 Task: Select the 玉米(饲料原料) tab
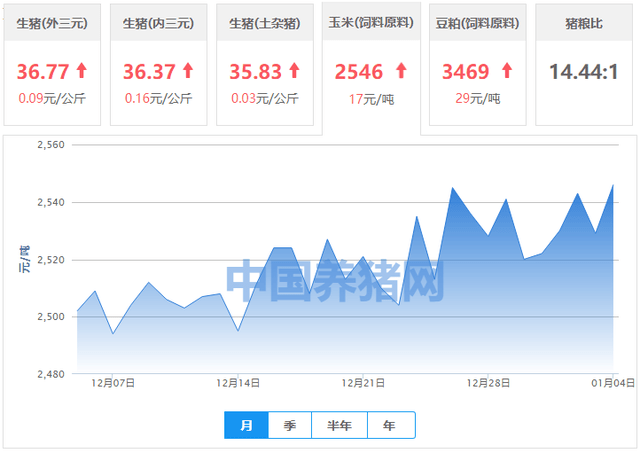click(x=371, y=67)
